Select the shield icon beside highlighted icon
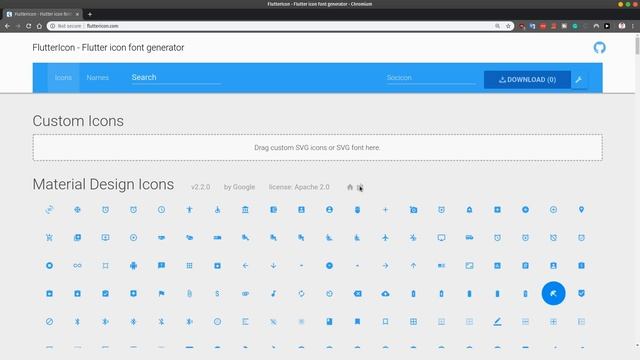This screenshot has width=640, height=360. (581, 293)
